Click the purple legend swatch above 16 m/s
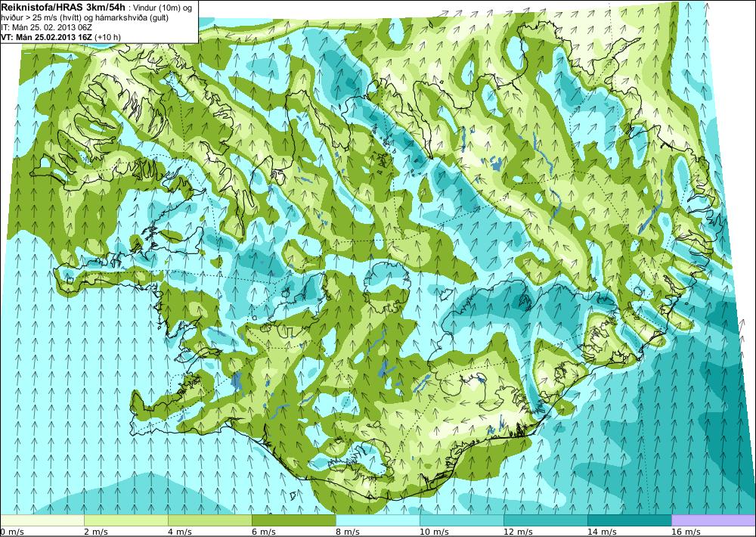The width and height of the screenshot is (756, 537). click(x=714, y=520)
